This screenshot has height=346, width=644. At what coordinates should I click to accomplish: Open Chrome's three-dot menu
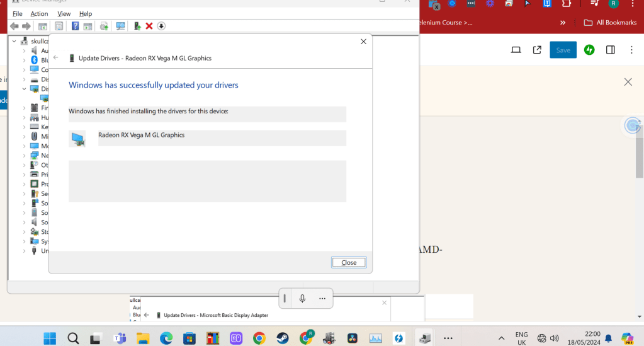coord(633,4)
